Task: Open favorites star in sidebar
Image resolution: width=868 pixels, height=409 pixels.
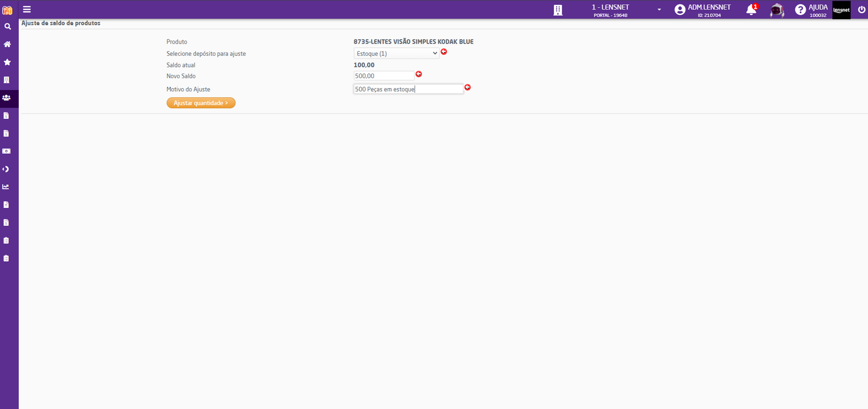Action: pyautogui.click(x=7, y=62)
